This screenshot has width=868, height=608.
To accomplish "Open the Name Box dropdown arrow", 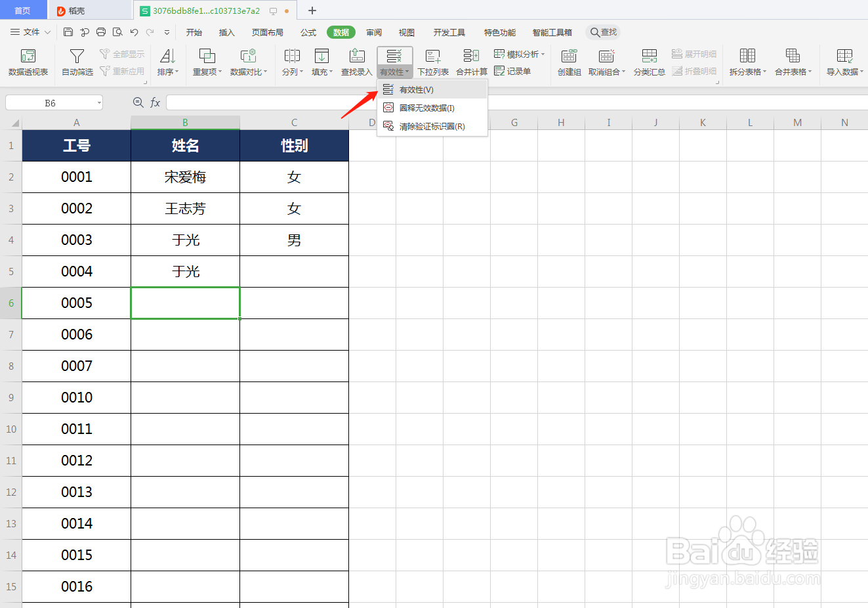I will (x=100, y=102).
